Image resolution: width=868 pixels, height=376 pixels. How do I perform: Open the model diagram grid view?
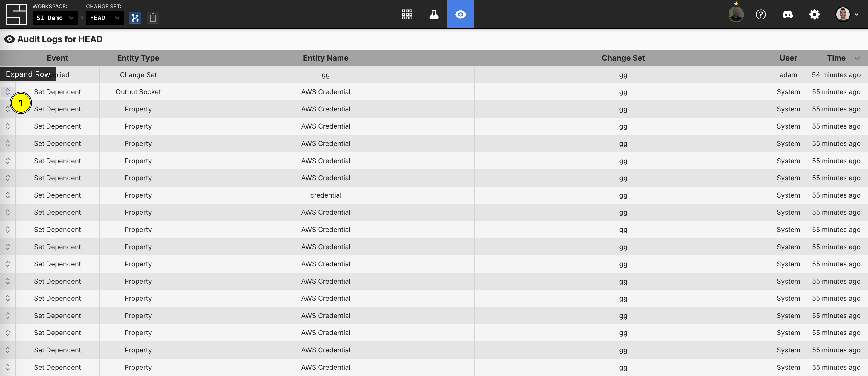click(407, 14)
